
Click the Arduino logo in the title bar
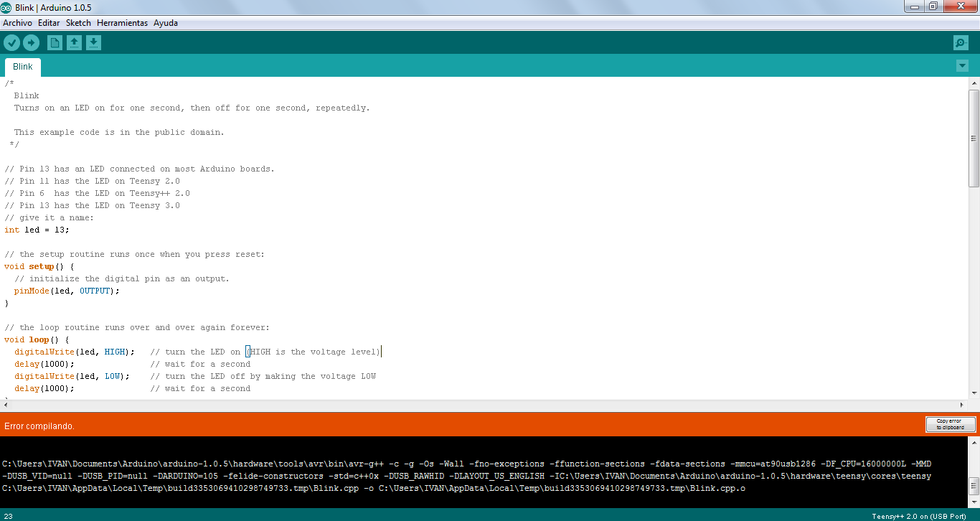(7, 6)
